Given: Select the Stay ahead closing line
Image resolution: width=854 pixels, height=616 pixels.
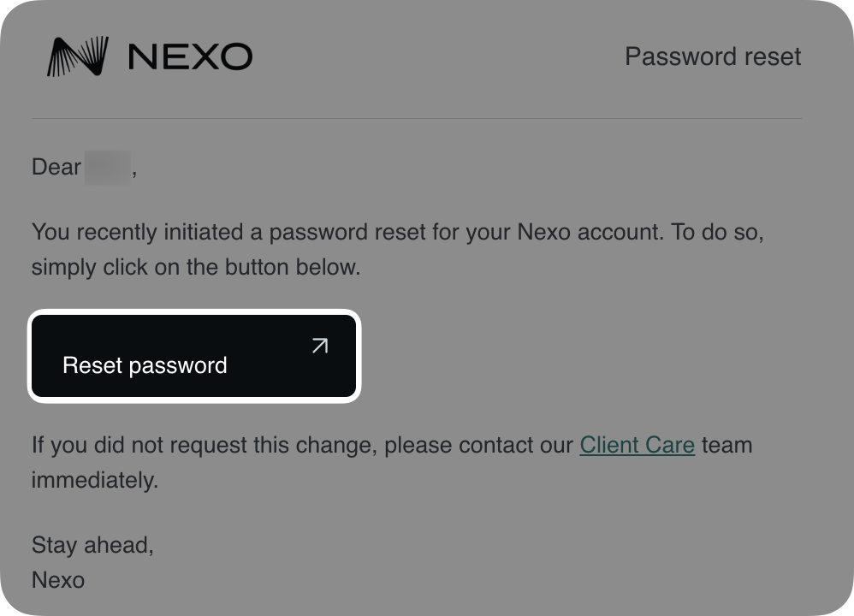Looking at the screenshot, I should [92, 545].
